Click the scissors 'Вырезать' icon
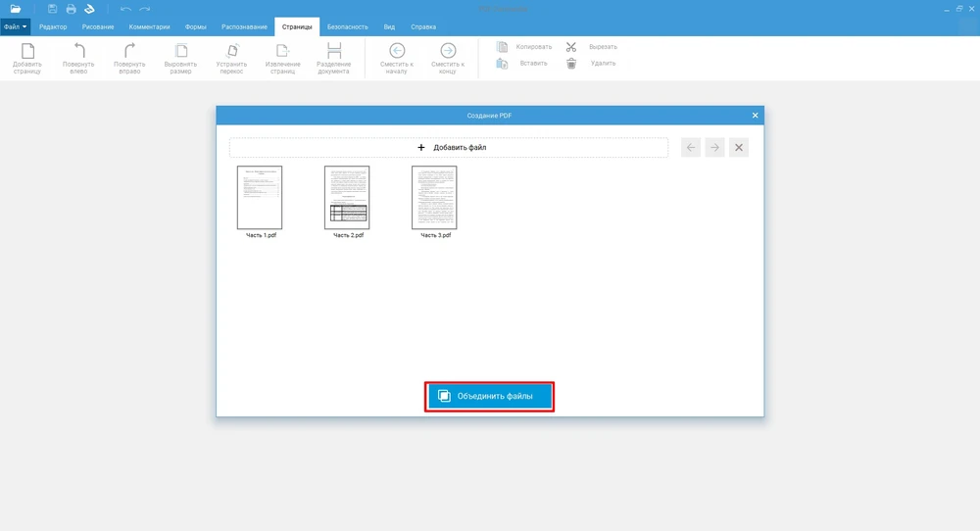The image size is (980, 531). click(x=571, y=46)
